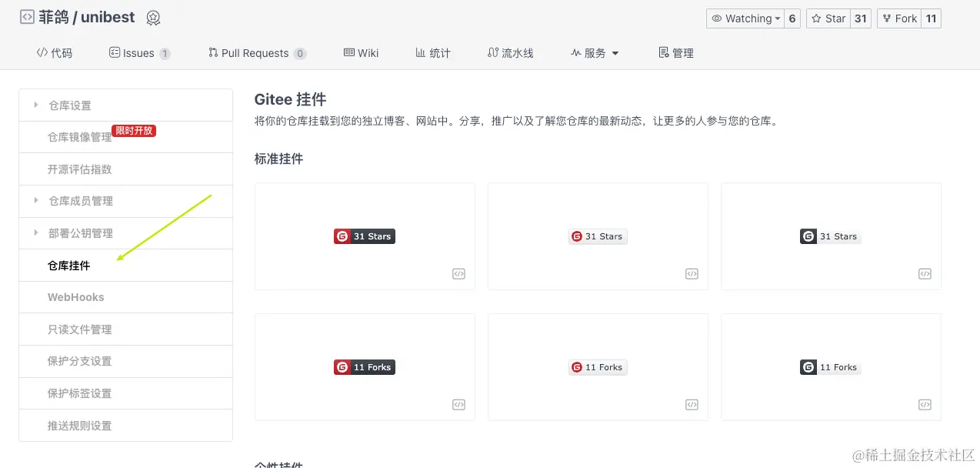Viewport: 980px width, 468px height.
Task: Click the badge medal icon next to unibest
Action: [153, 18]
